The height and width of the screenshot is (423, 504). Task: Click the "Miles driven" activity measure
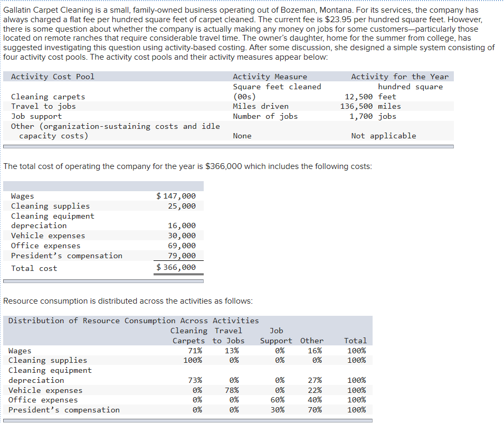pos(261,106)
